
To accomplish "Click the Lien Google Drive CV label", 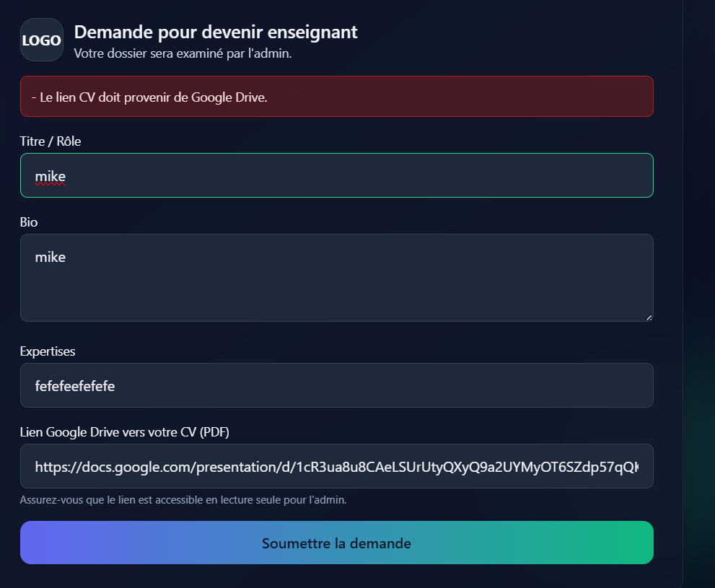I will point(125,432).
